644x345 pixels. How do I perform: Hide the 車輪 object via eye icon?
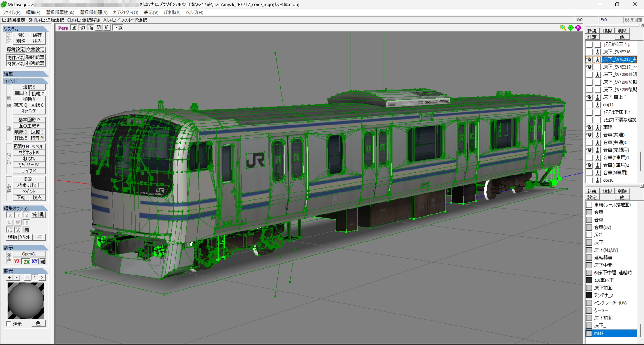click(x=589, y=127)
